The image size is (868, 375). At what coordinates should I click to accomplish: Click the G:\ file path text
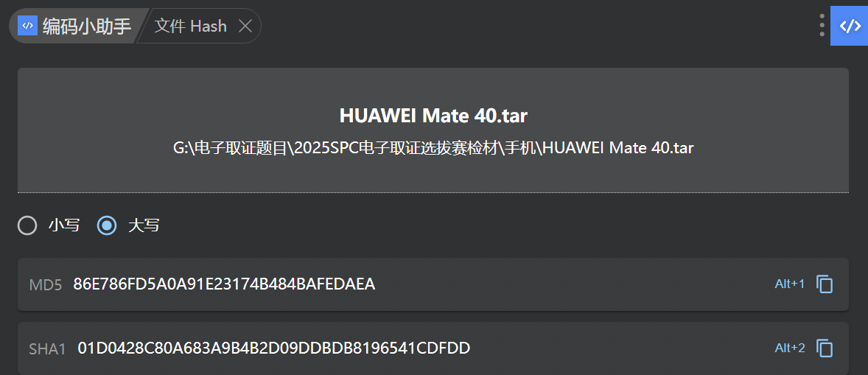(433, 147)
